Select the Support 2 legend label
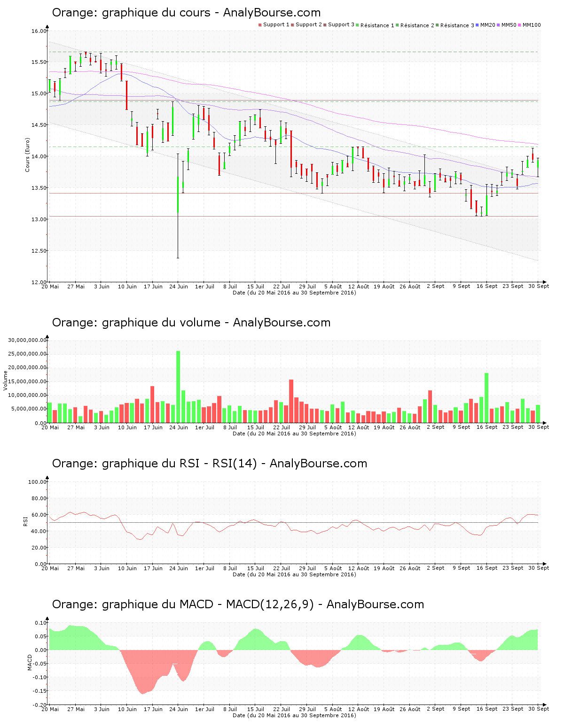The height and width of the screenshot is (728, 564). pos(309,25)
